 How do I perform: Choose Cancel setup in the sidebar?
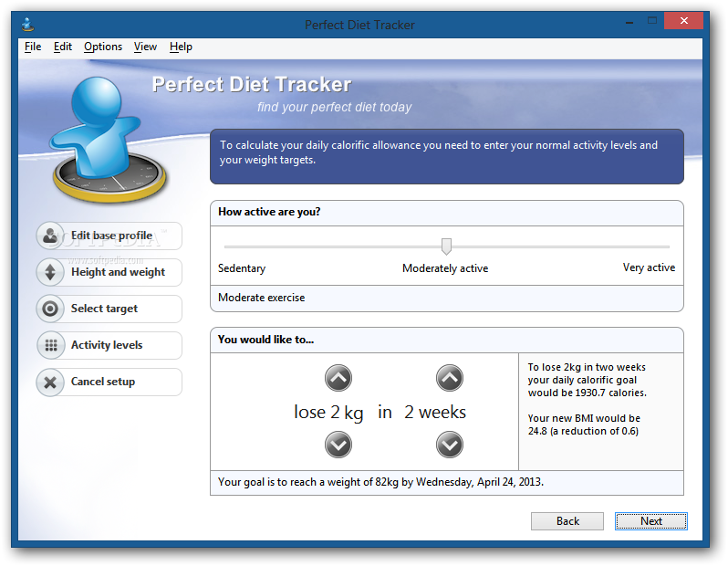point(109,382)
